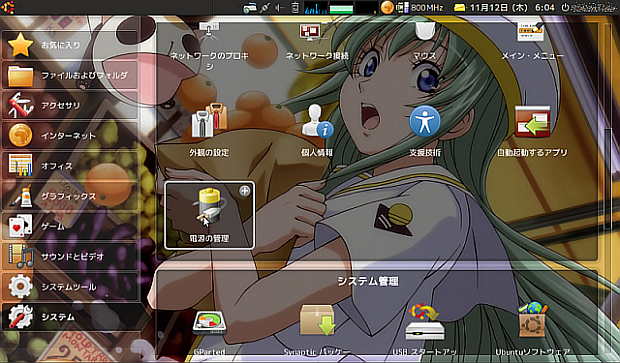Add 電源の管理 to favorites via plus
The width and height of the screenshot is (620, 363).
pos(245,191)
